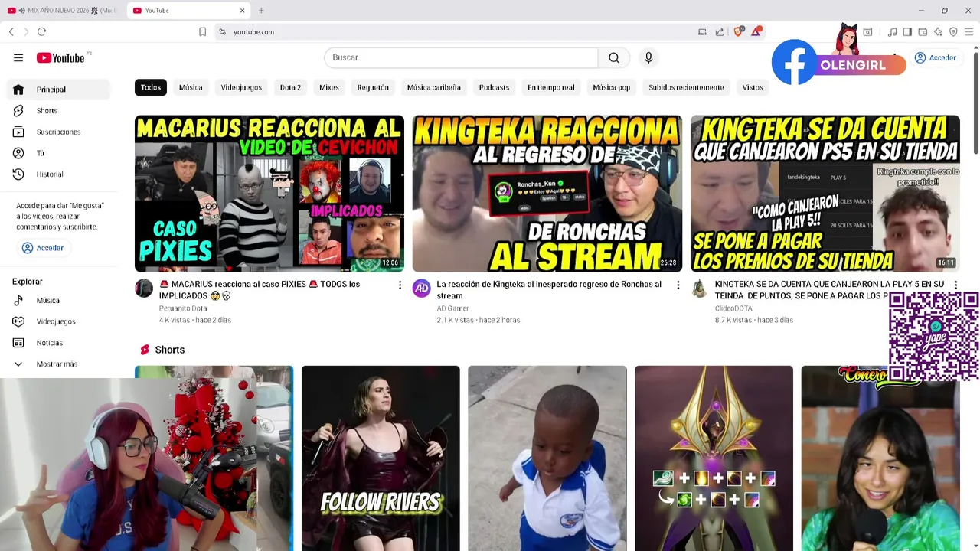Expand Mostrar más in Explorar section
The width and height of the screenshot is (980, 551).
[58, 364]
